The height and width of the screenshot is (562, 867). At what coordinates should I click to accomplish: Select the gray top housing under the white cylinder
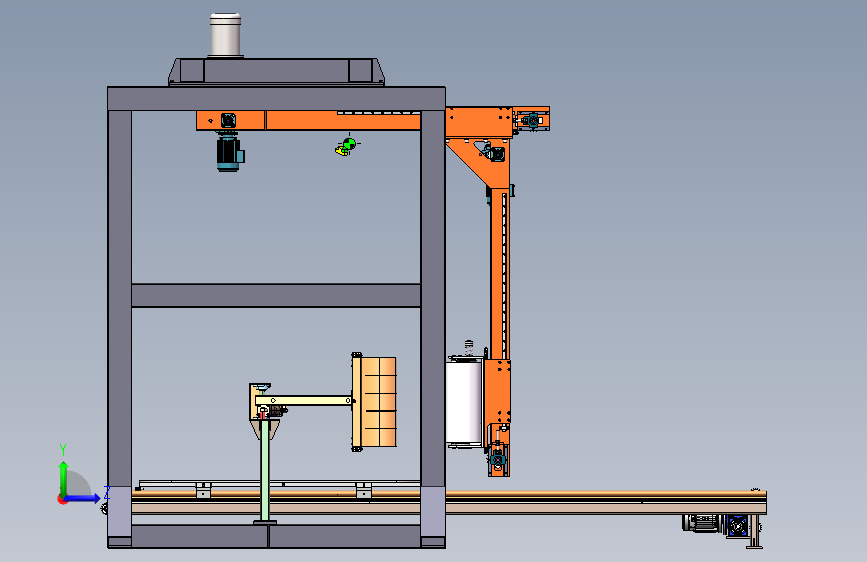276,72
